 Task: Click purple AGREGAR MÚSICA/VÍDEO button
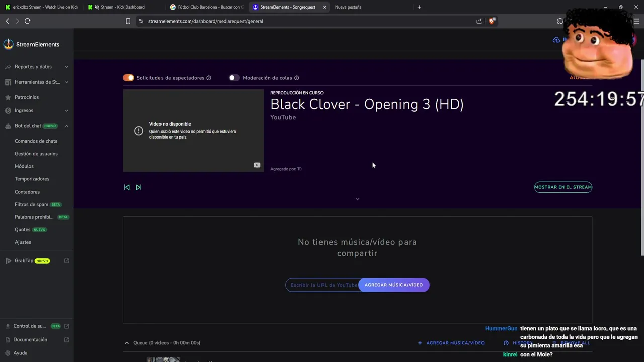coord(393,285)
